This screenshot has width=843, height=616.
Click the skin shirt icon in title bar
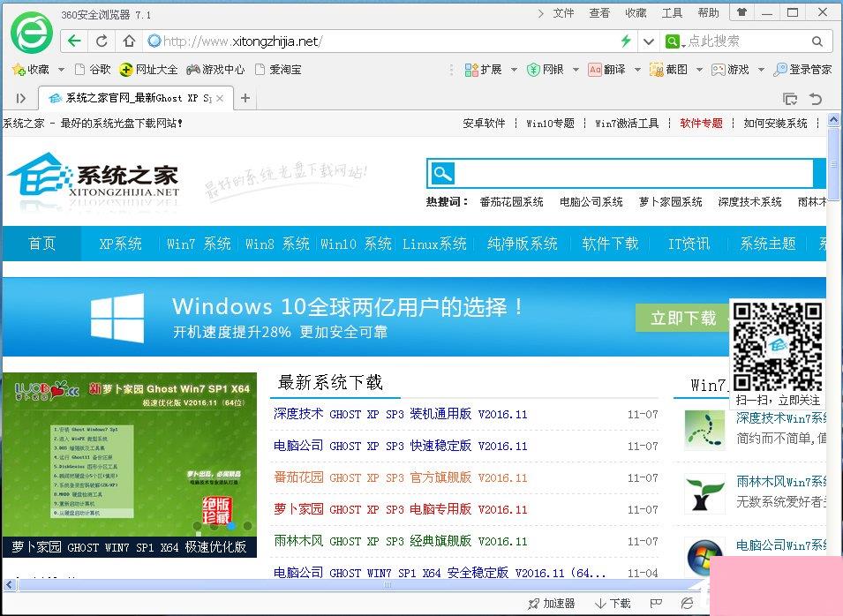[741, 11]
